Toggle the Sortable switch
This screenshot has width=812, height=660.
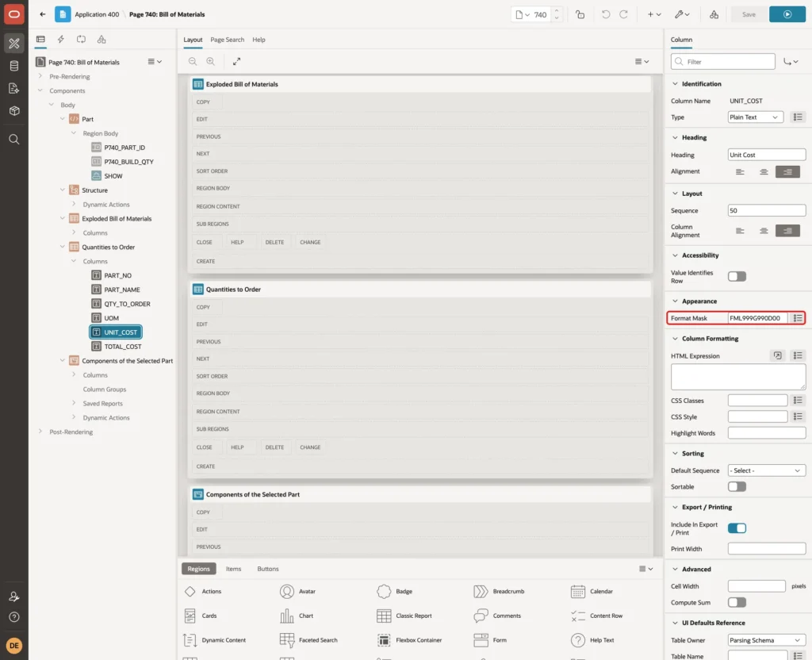737,486
